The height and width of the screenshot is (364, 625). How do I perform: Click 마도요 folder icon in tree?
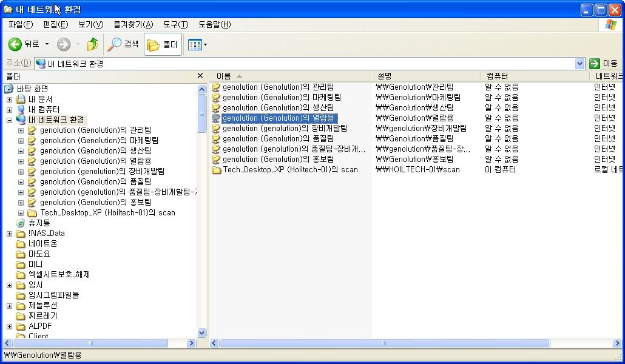click(21, 254)
